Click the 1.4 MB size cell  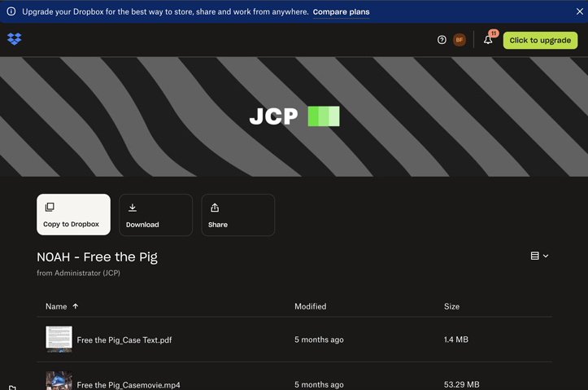click(456, 340)
